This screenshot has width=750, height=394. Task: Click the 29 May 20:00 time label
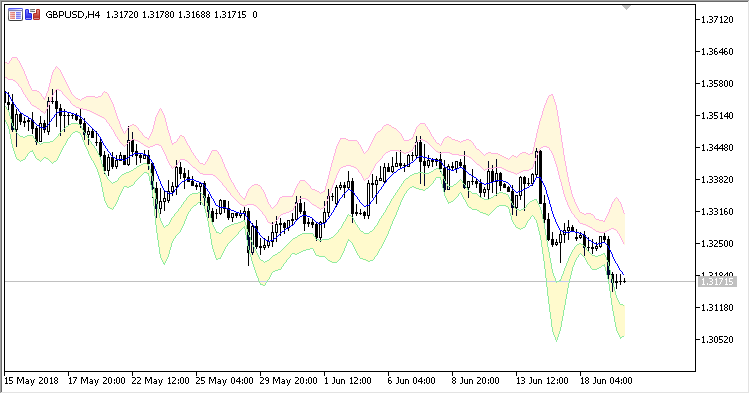[288, 381]
